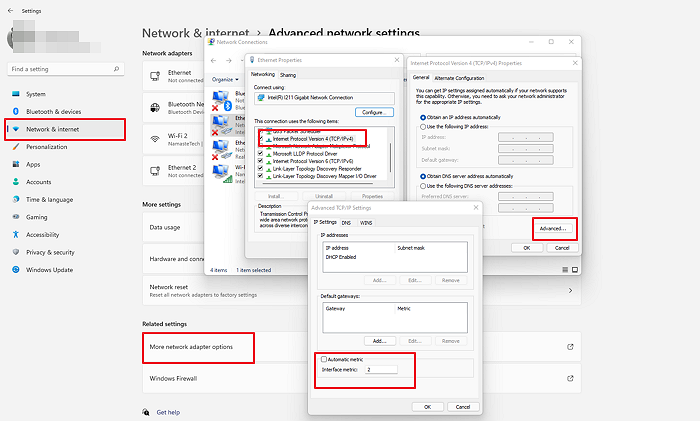Select highlighted Ethernet adapter icon in Network Connections
This screenshot has height=421, width=700.
pyautogui.click(x=221, y=125)
